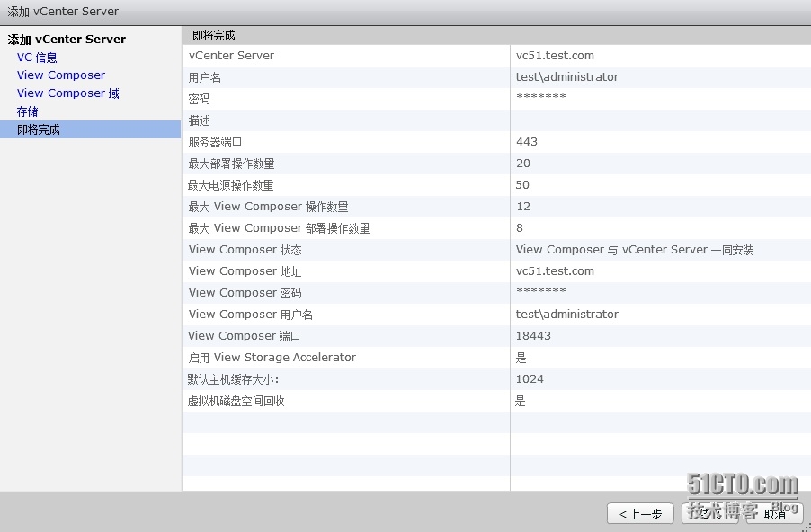The image size is (811, 532).
Task: Click the View Composer 状态 label
Action: click(245, 250)
